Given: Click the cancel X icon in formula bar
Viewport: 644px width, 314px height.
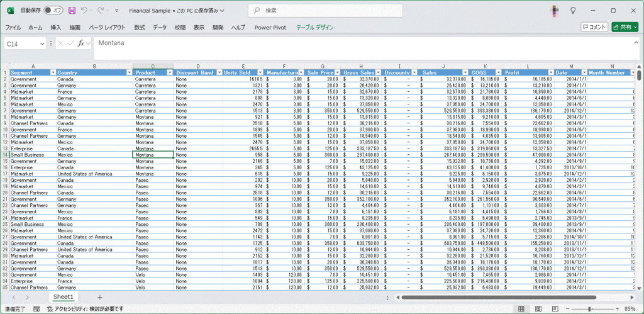Looking at the screenshot, I should point(61,43).
